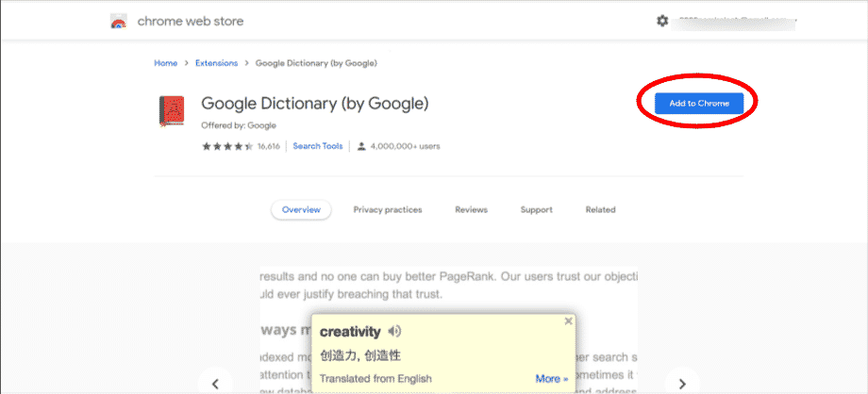Click the Offered by: Google text
The width and height of the screenshot is (868, 394).
[239, 125]
